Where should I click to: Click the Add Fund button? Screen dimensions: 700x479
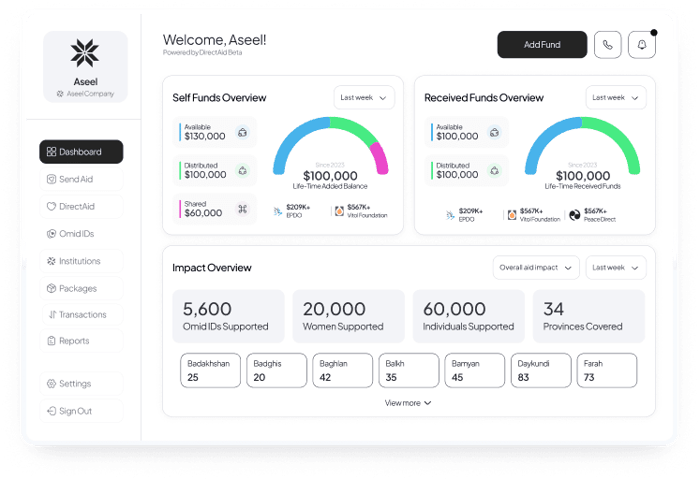pyautogui.click(x=542, y=45)
